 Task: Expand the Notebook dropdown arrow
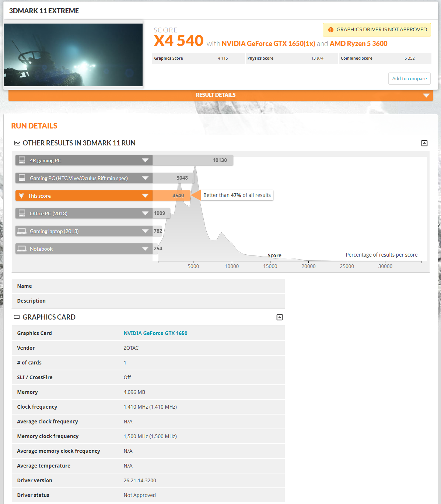(x=145, y=249)
